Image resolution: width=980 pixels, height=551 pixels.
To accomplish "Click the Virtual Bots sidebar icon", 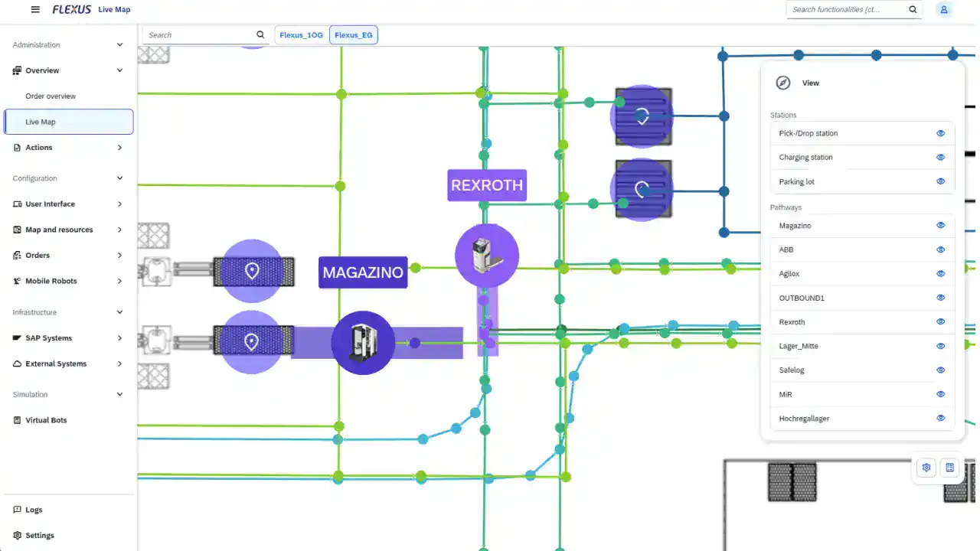I will point(17,420).
